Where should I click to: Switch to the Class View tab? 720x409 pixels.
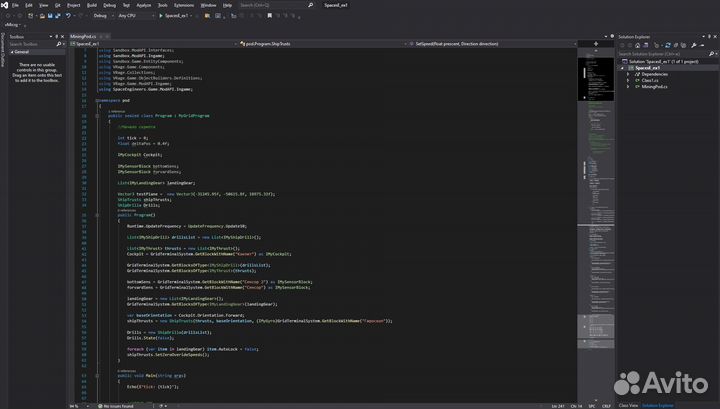point(628,406)
